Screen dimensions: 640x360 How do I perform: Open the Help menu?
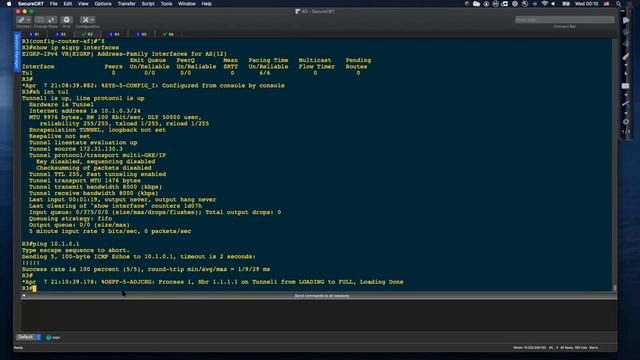point(207,4)
